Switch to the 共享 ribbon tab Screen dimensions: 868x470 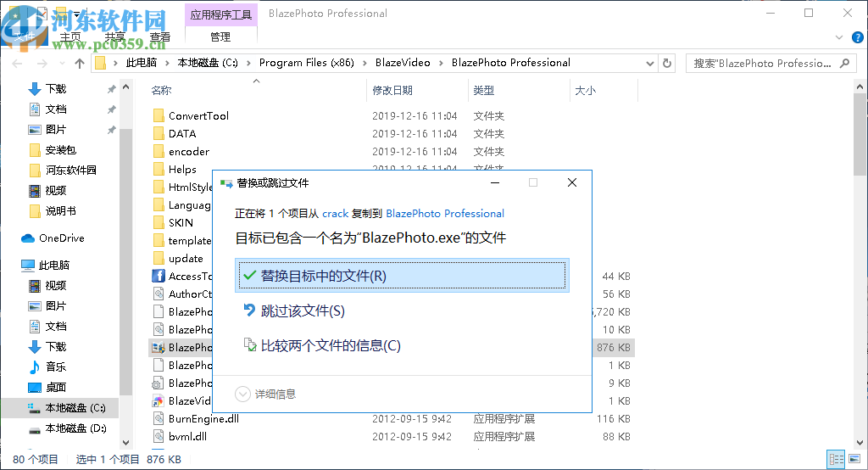coord(115,36)
